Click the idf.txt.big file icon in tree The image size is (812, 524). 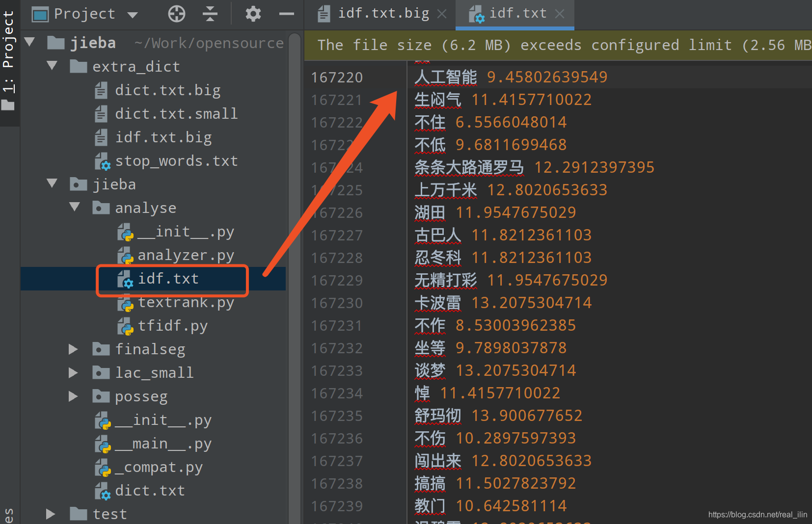coord(101,137)
